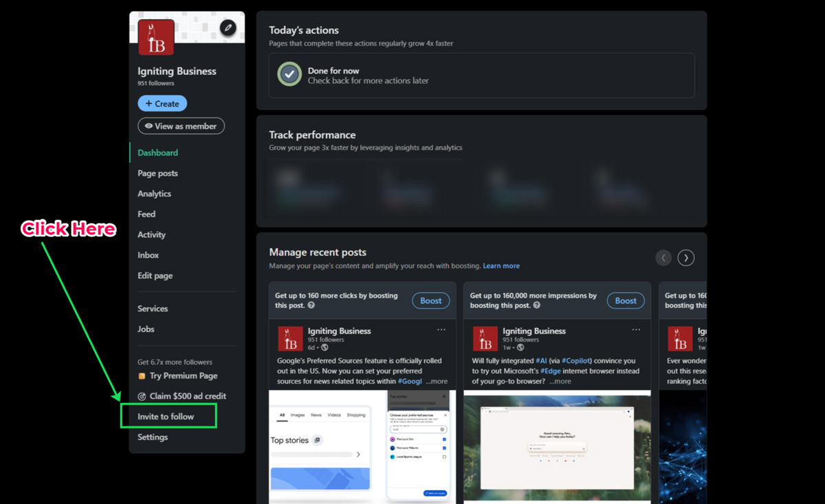Open the Activity section

(151, 234)
